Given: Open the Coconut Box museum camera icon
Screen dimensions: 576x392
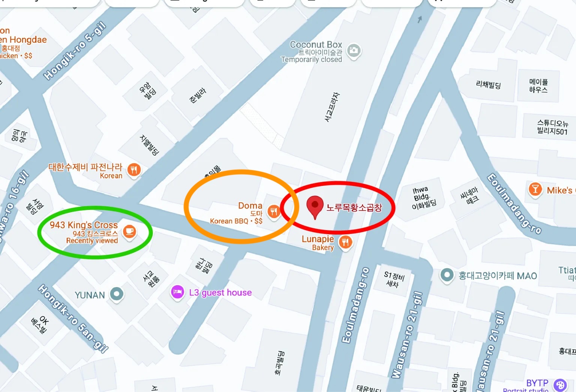Looking at the screenshot, I should 354,51.
